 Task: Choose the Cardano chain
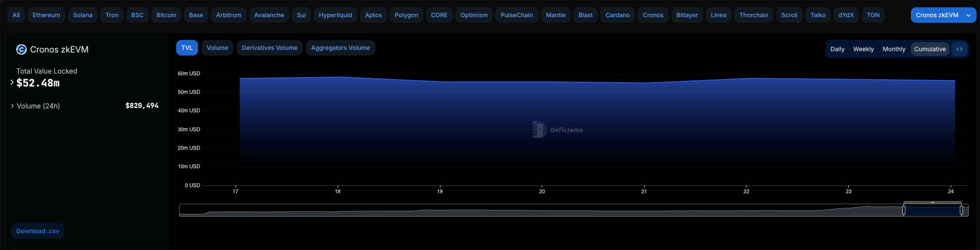coord(617,15)
